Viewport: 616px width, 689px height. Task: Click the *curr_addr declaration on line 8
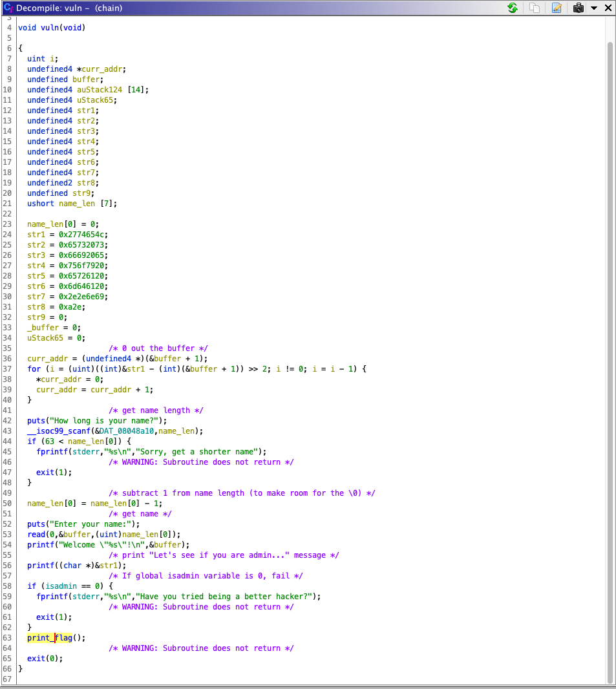tap(101, 69)
